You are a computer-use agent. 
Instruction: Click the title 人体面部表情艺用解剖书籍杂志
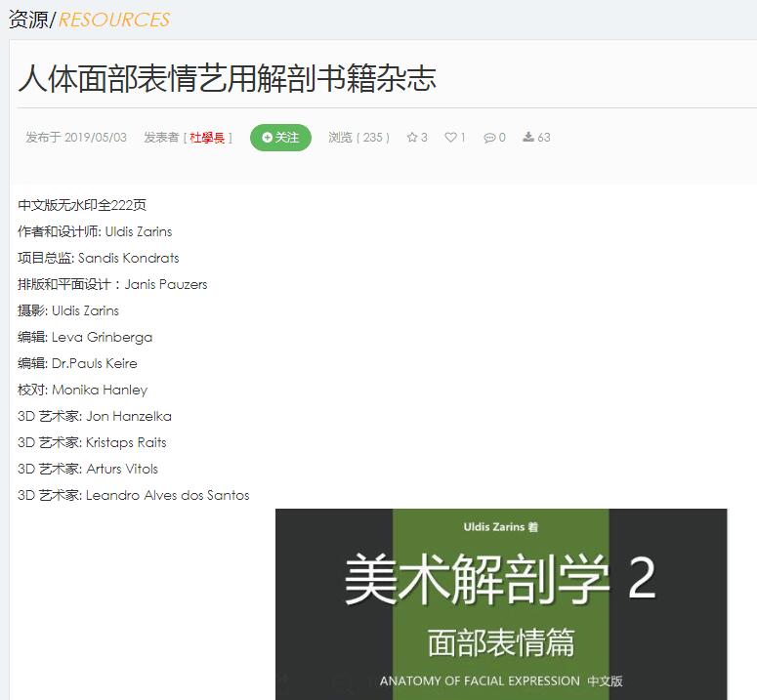pyautogui.click(x=228, y=78)
